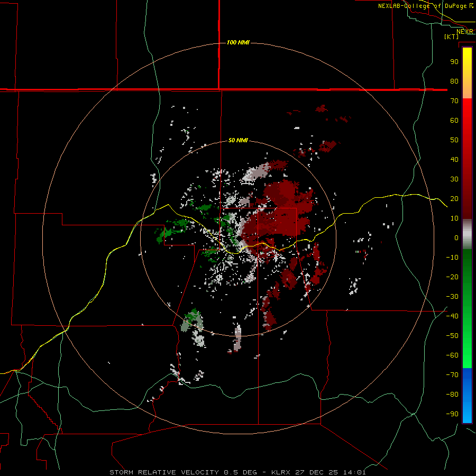This screenshot has width=476, height=476.
Task: Click the 50 NMI range ring label
Action: click(x=238, y=140)
